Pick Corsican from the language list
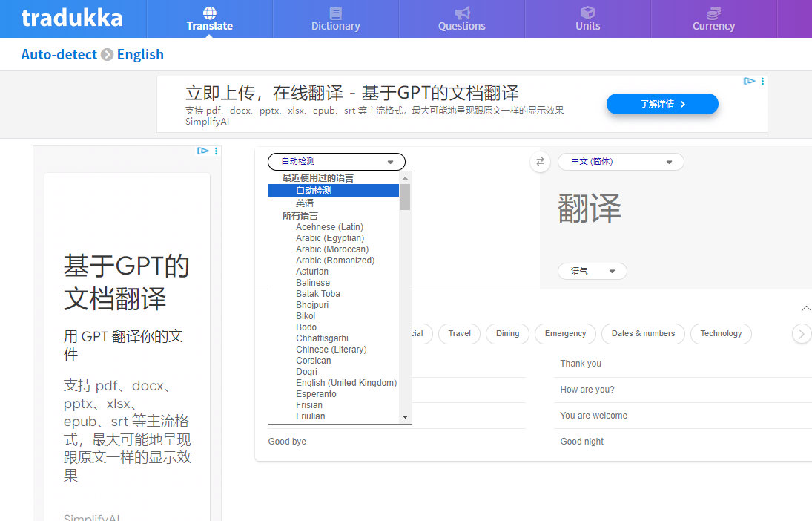 click(x=314, y=361)
